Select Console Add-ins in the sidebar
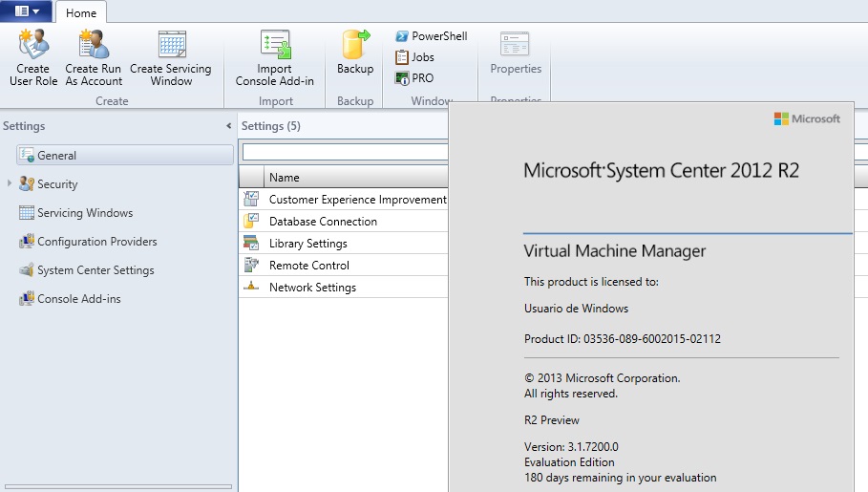This screenshot has height=492, width=868. click(x=78, y=299)
